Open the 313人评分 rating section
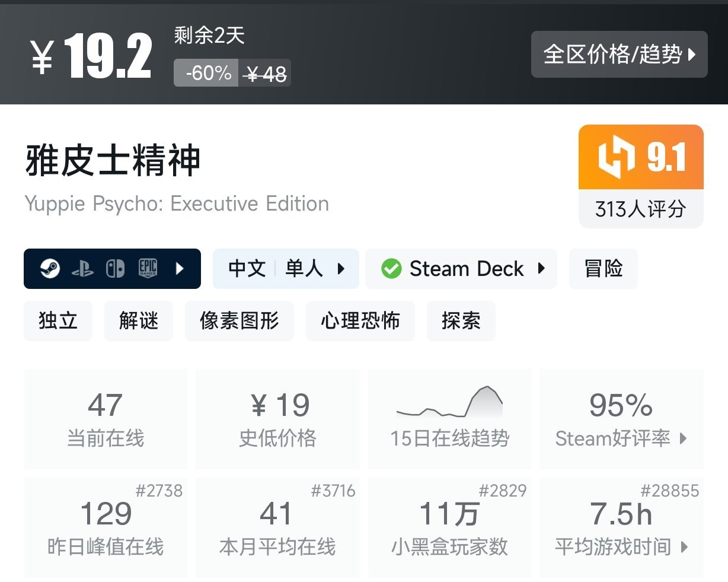728x582 pixels. (641, 209)
